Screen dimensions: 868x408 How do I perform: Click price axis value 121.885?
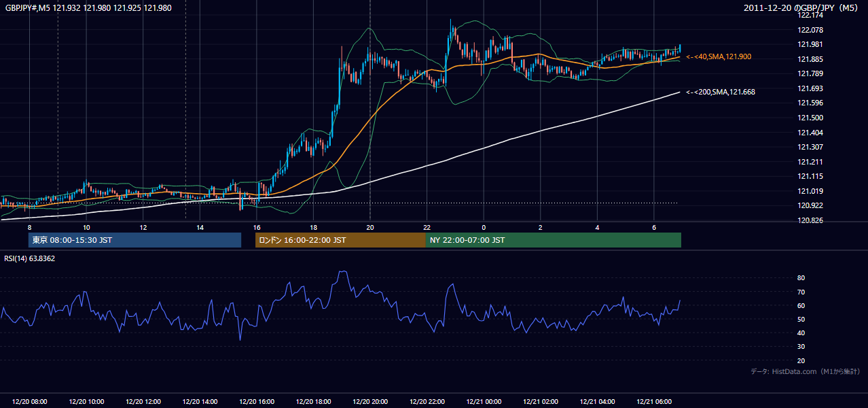click(x=810, y=59)
